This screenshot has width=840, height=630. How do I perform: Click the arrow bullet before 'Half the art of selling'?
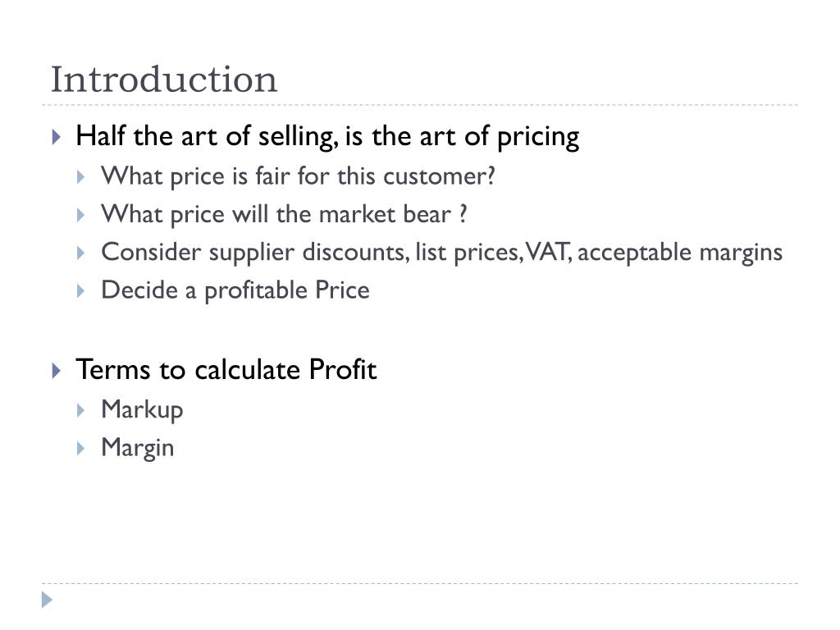pyautogui.click(x=57, y=137)
